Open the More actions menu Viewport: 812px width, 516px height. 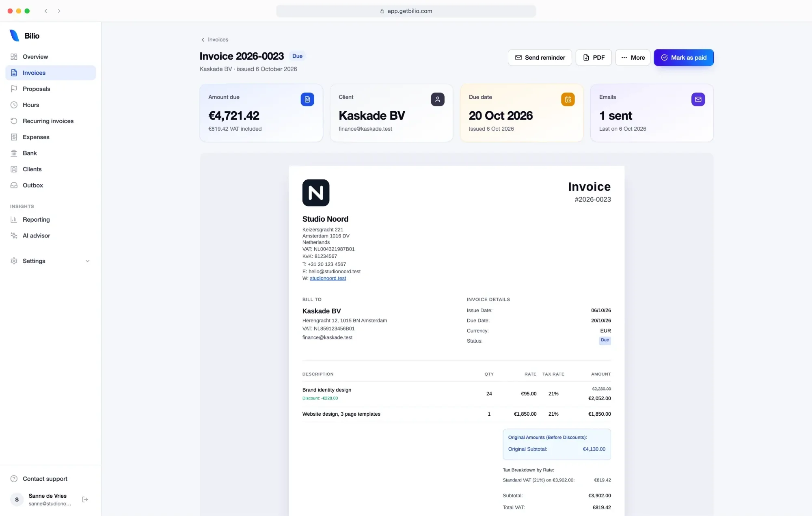click(x=633, y=58)
